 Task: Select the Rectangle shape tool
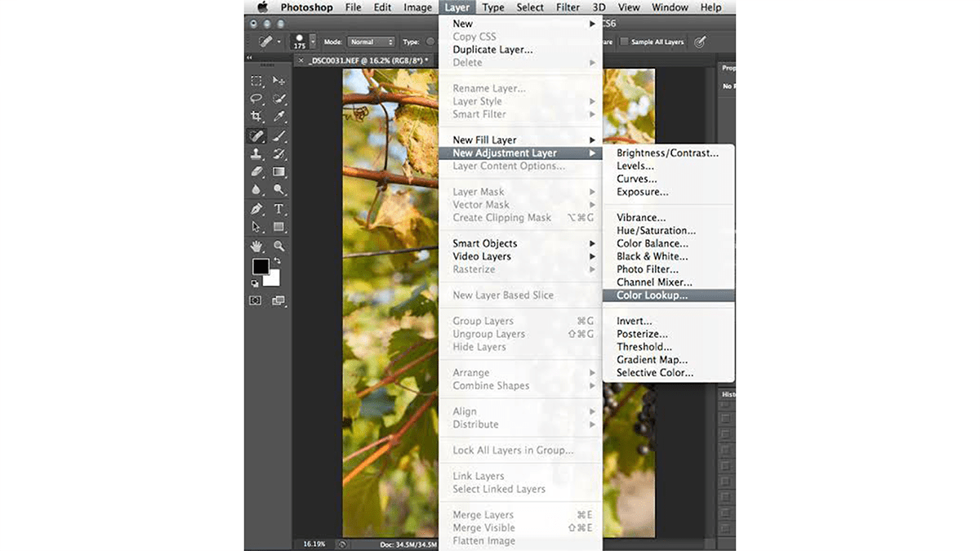(279, 227)
